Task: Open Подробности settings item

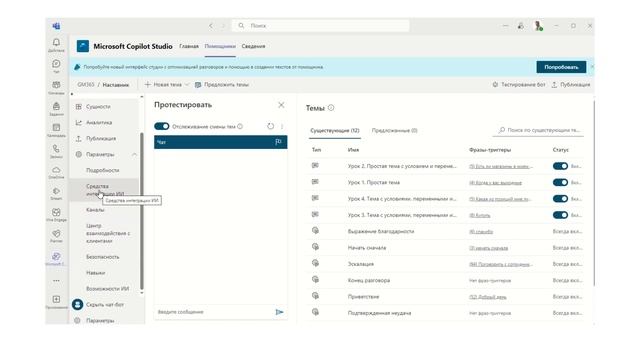Action: [104, 170]
